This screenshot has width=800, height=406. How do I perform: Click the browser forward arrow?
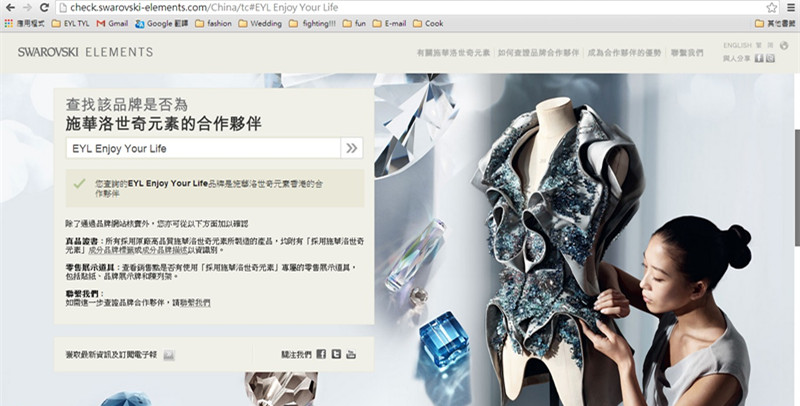coord(27,8)
